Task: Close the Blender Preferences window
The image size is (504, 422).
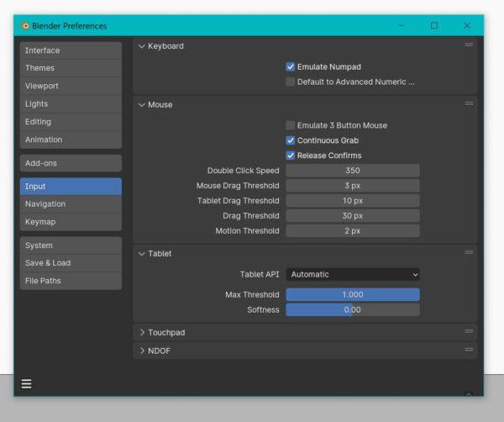Action: (x=467, y=25)
